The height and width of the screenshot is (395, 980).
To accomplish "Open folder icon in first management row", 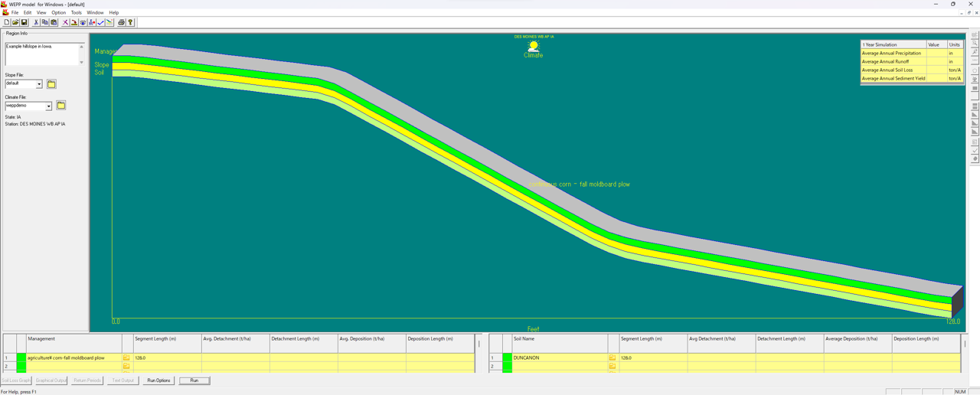I will [x=126, y=357].
